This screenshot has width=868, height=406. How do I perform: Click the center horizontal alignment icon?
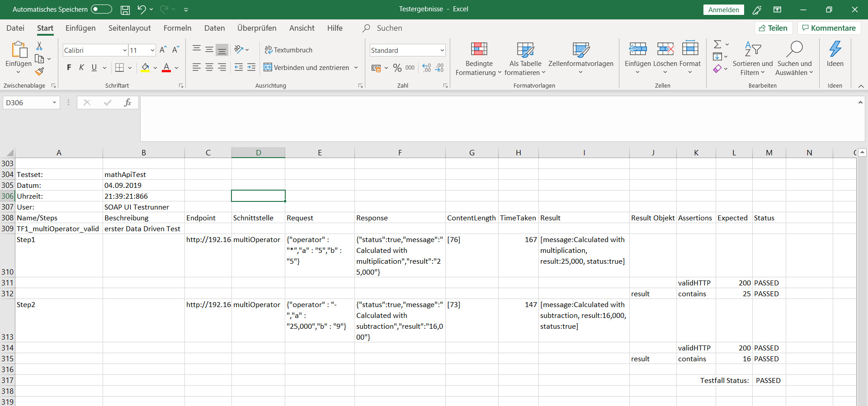tap(209, 67)
